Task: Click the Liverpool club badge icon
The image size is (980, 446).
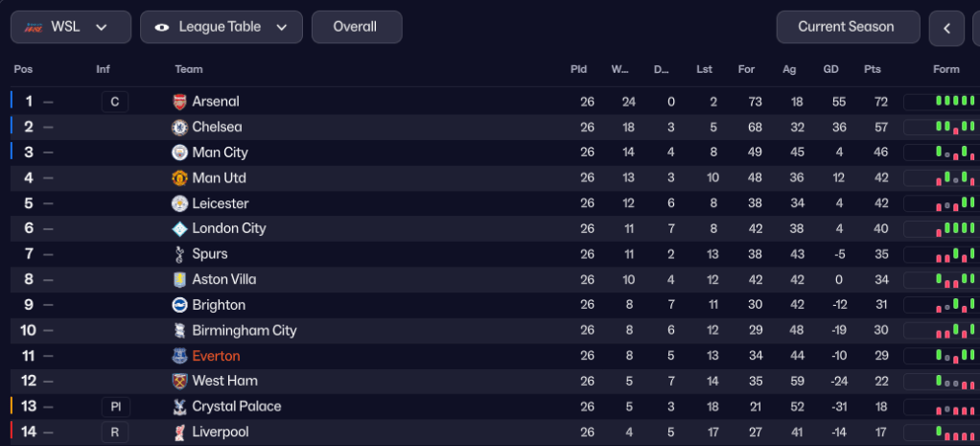Action: pyautogui.click(x=179, y=432)
